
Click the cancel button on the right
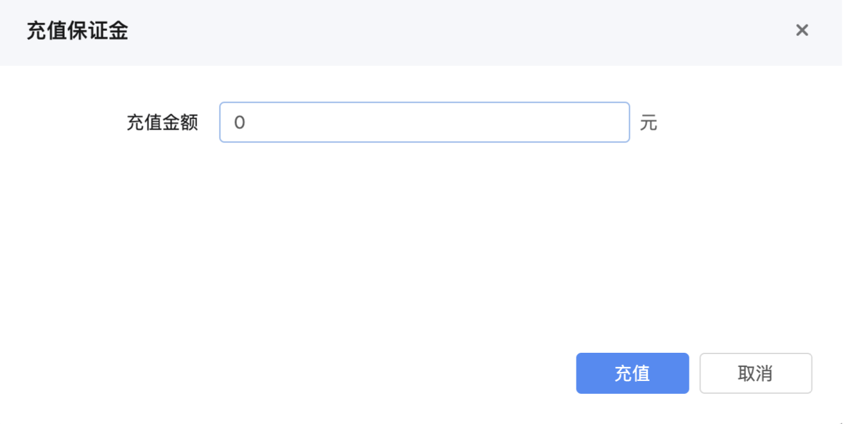(756, 373)
